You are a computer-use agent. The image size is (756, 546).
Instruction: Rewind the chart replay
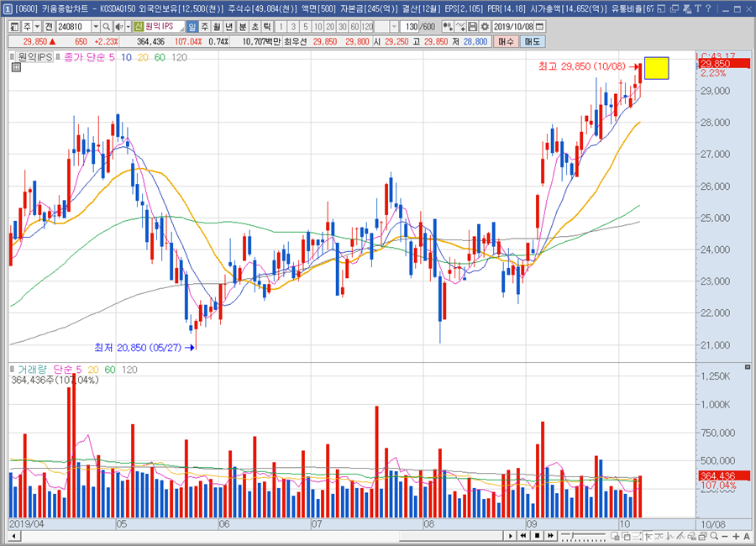523,536
